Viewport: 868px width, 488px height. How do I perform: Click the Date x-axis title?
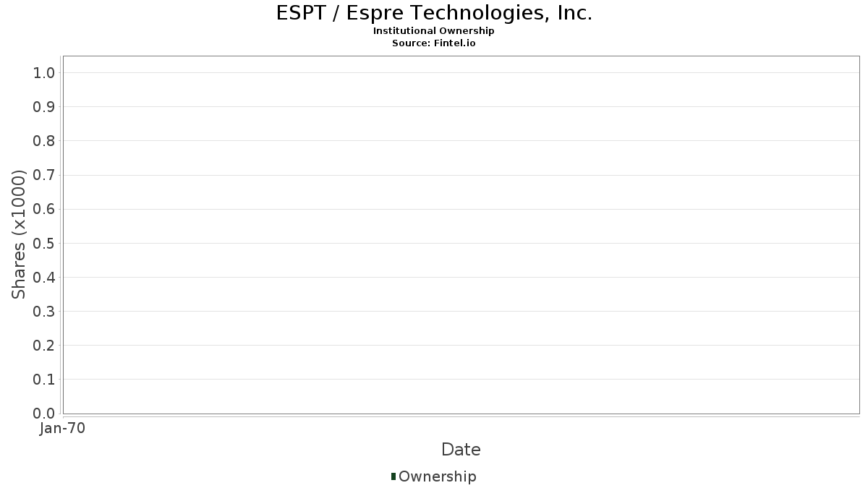click(461, 450)
